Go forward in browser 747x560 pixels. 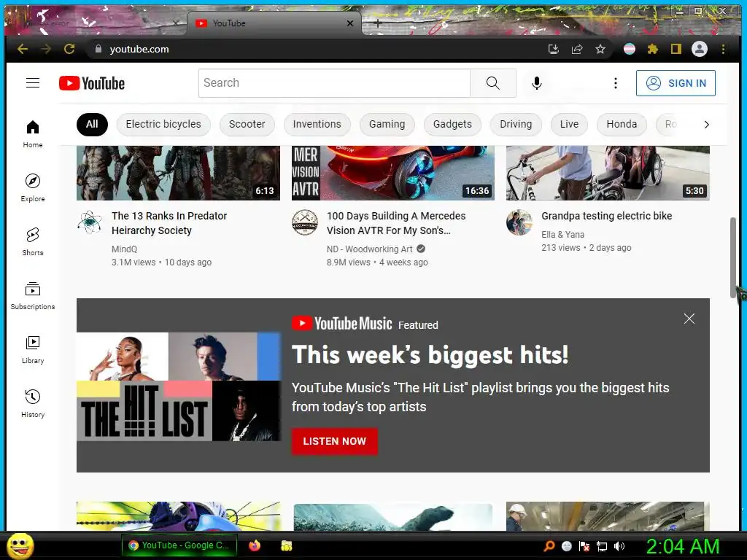tap(46, 49)
